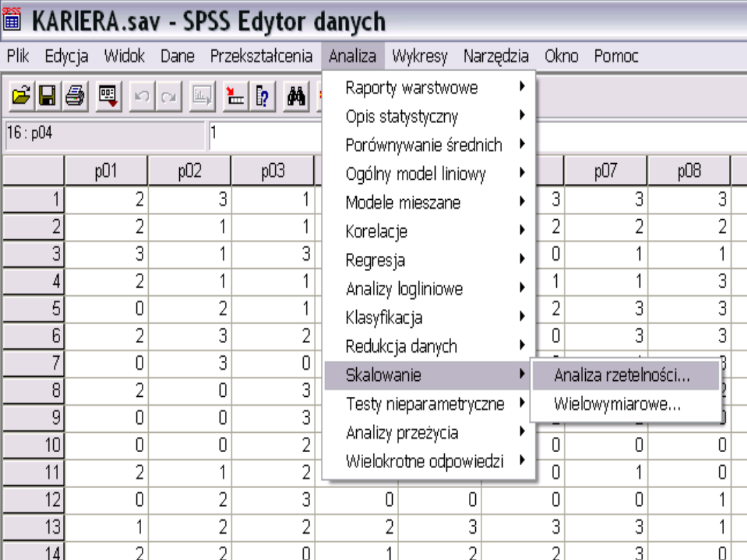This screenshot has width=747, height=560.
Task: Open the Dialog Recall toolbar icon
Action: pos(108,97)
